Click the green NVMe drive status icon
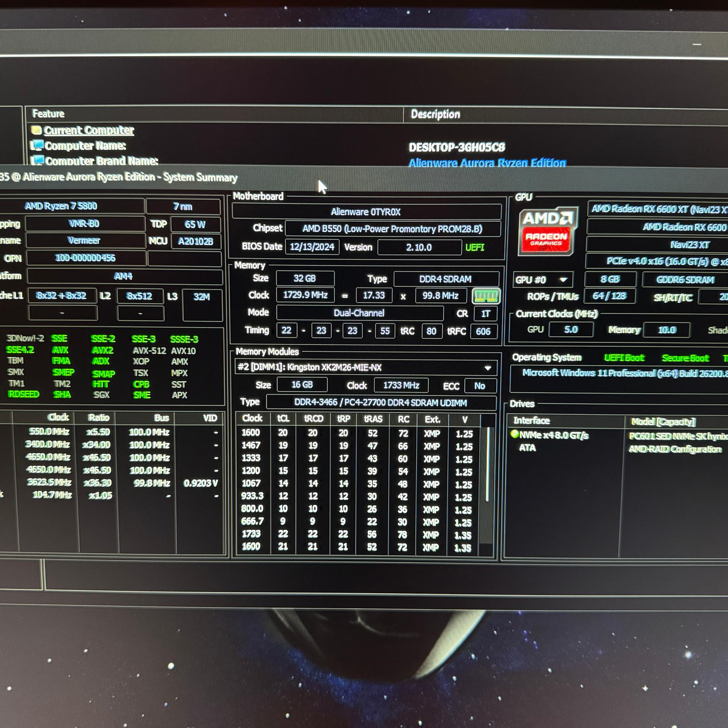Viewport: 728px width, 728px height. coord(514,434)
